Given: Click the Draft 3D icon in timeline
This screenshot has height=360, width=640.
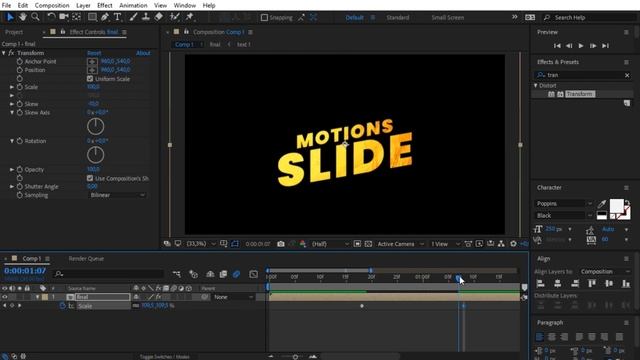Looking at the screenshot, I should (193, 274).
